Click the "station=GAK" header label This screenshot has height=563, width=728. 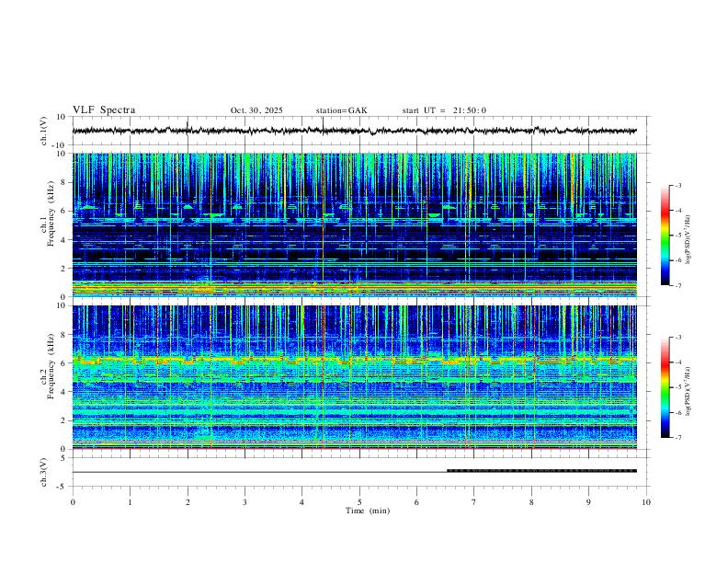[341, 110]
